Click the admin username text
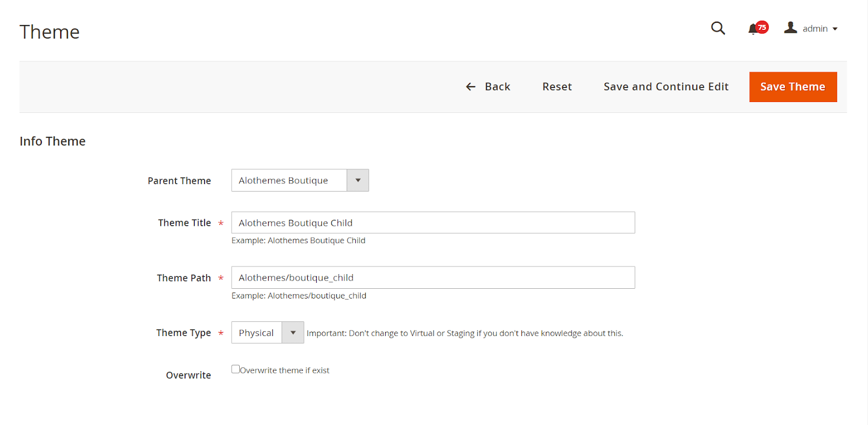This screenshot has height=425, width=868. point(815,29)
